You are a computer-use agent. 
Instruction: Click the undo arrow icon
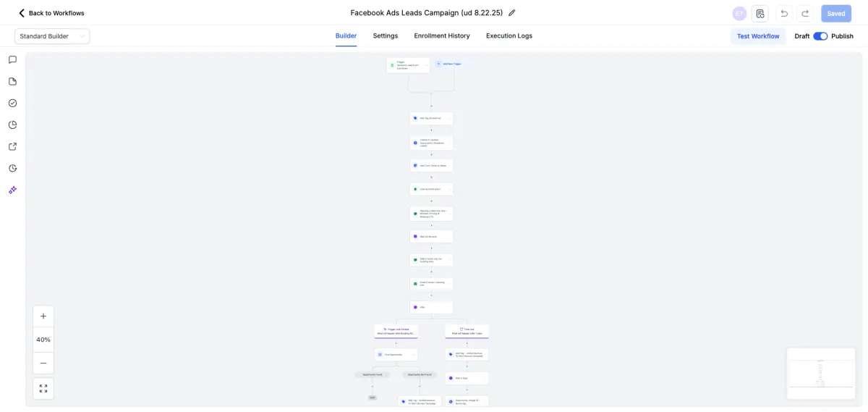(x=784, y=13)
